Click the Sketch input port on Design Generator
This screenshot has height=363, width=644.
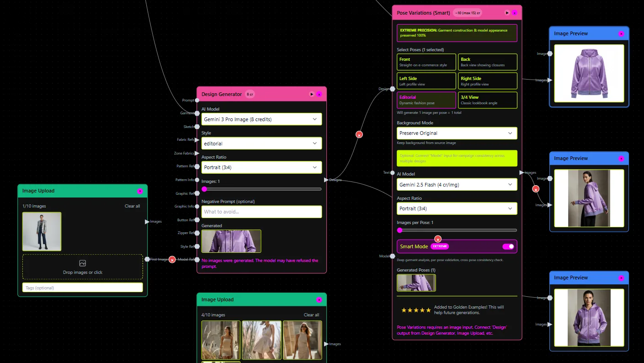click(x=197, y=127)
